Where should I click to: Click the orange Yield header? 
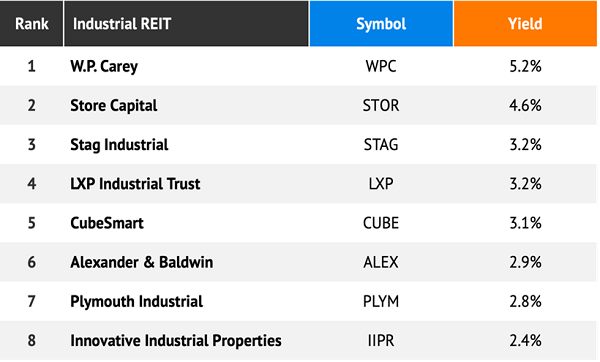click(x=525, y=24)
